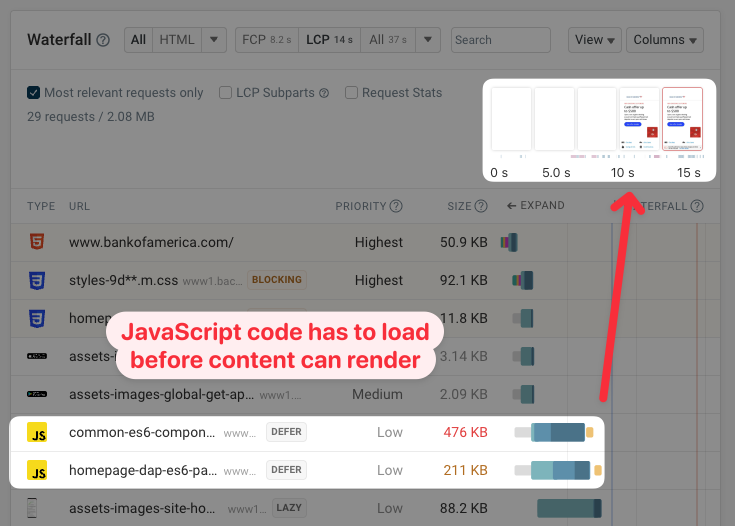Click the Medium priority value
Viewport: 735px width, 526px height.
tap(377, 394)
